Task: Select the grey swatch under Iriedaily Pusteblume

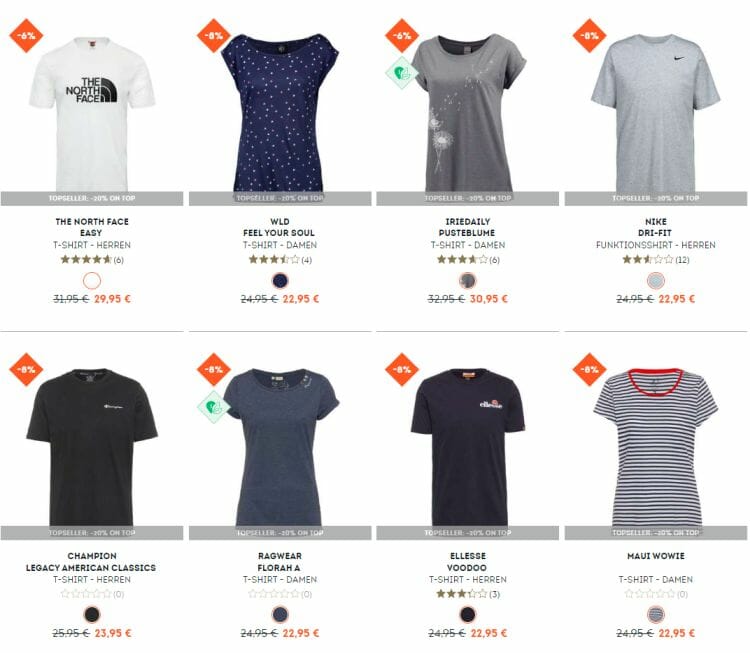Action: click(468, 280)
